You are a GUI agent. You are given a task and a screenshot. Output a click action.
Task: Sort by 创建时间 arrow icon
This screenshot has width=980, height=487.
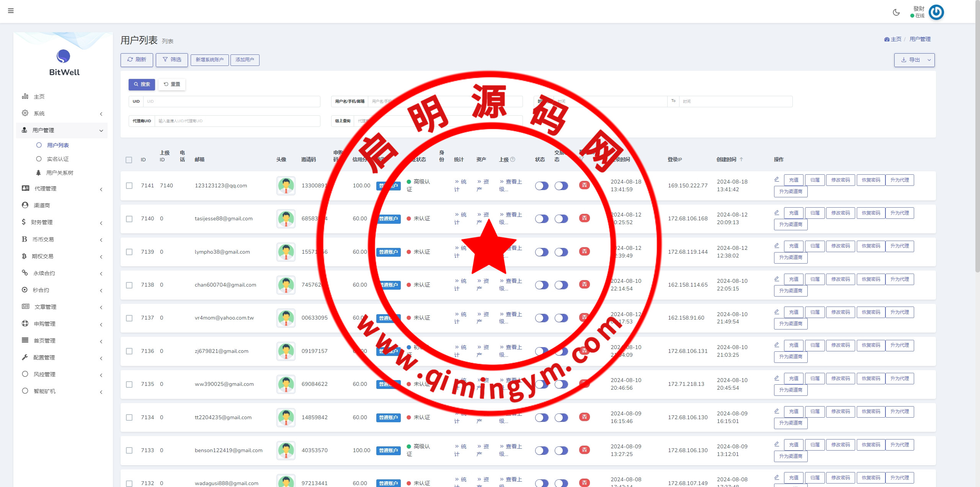(742, 159)
